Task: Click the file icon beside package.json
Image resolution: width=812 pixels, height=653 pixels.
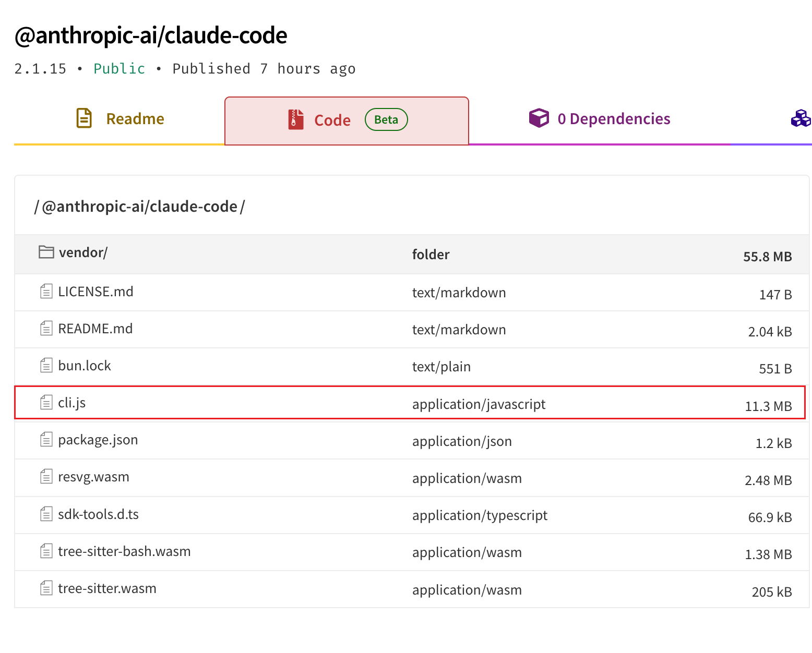Action: tap(46, 440)
